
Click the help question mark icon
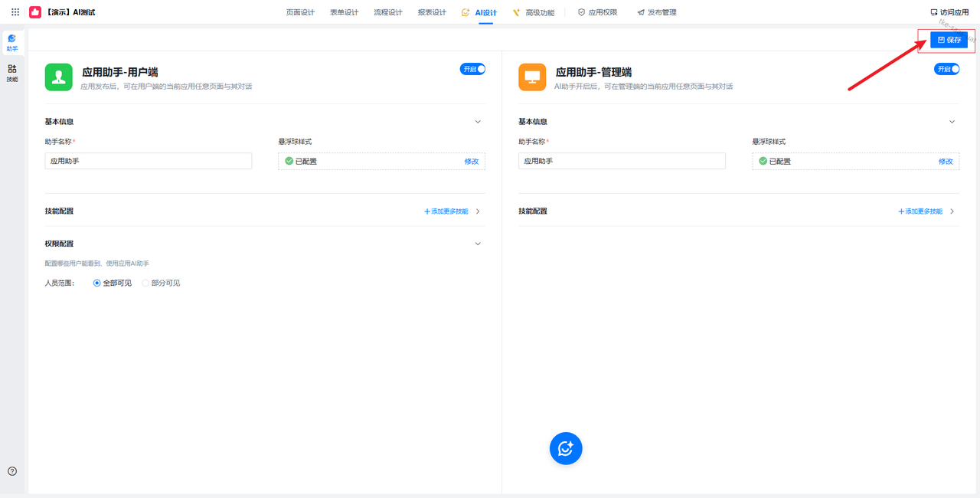coord(12,471)
